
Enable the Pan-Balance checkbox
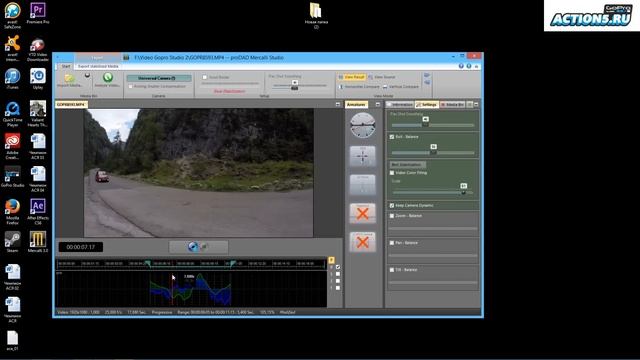(x=392, y=243)
